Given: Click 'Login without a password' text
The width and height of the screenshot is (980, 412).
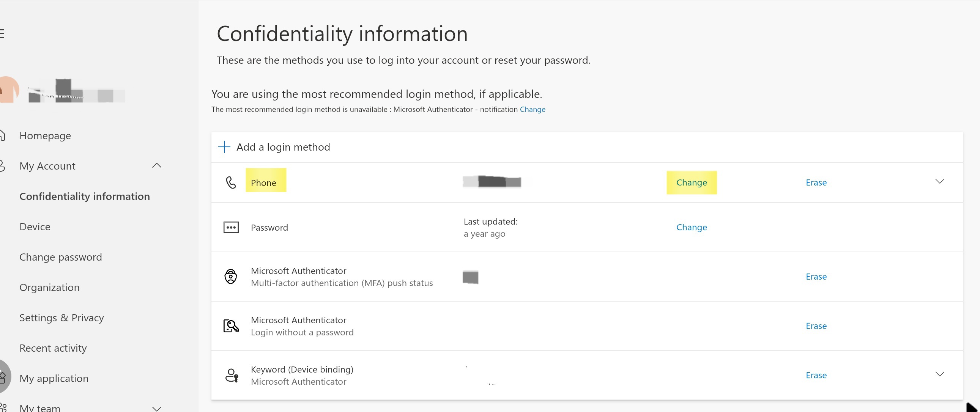Looking at the screenshot, I should tap(302, 332).
